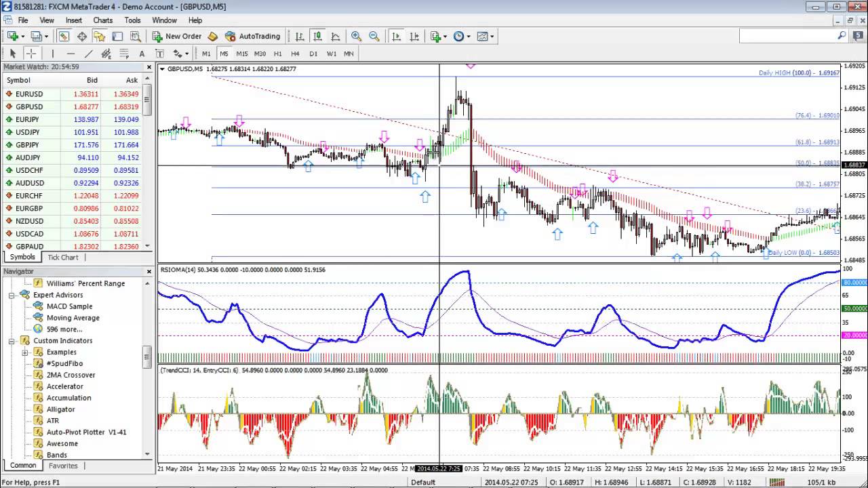Set chart timeframe to D1
This screenshot has height=488, width=868.
point(313,54)
